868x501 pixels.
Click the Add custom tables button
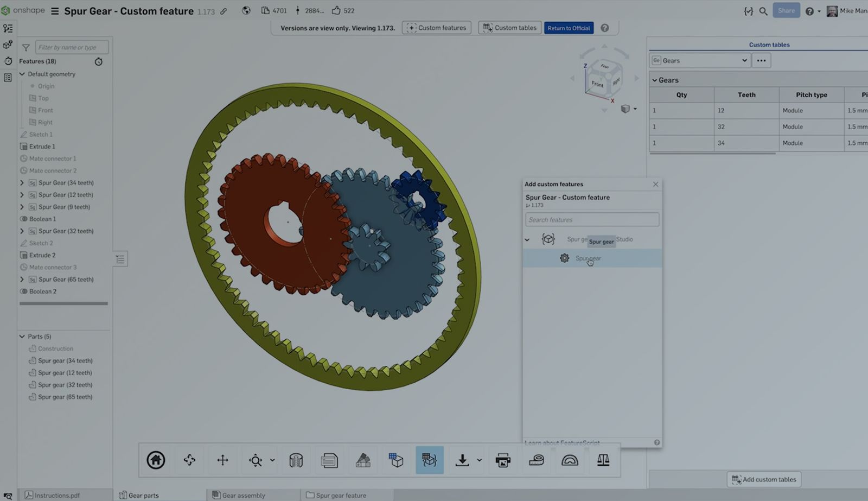(x=764, y=479)
